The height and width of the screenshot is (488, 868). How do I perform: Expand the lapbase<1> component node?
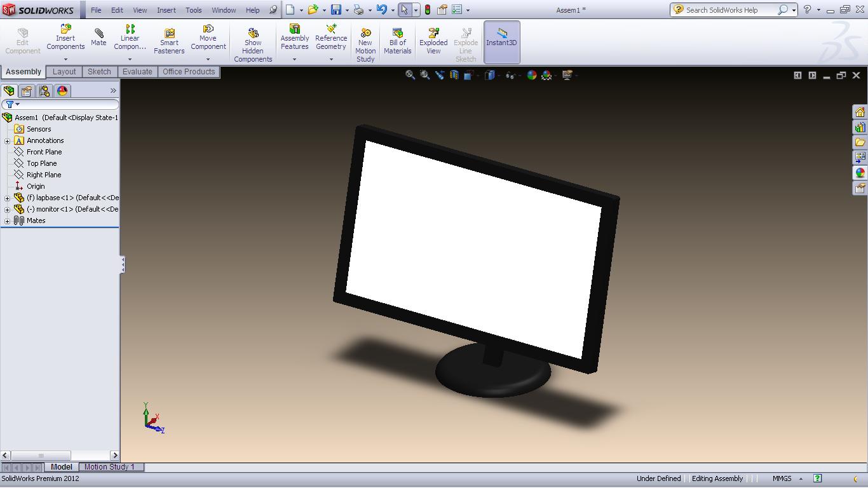(x=7, y=198)
